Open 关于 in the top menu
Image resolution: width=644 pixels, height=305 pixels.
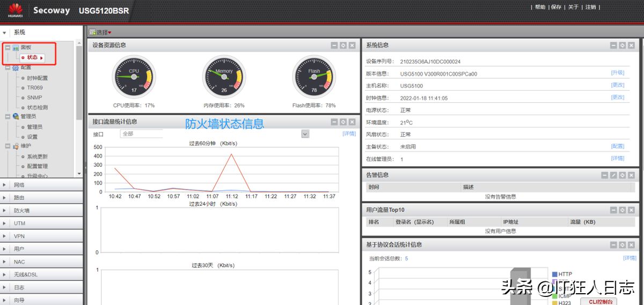click(573, 8)
